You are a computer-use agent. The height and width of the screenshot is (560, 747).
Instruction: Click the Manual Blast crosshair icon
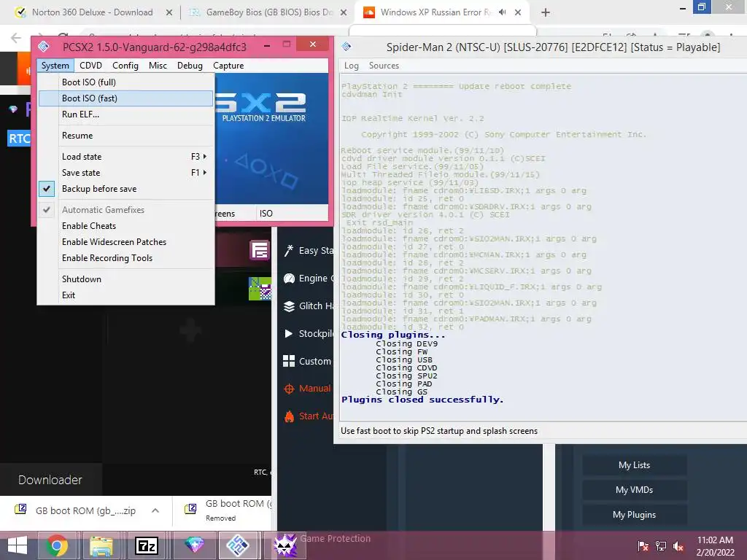[289, 389]
